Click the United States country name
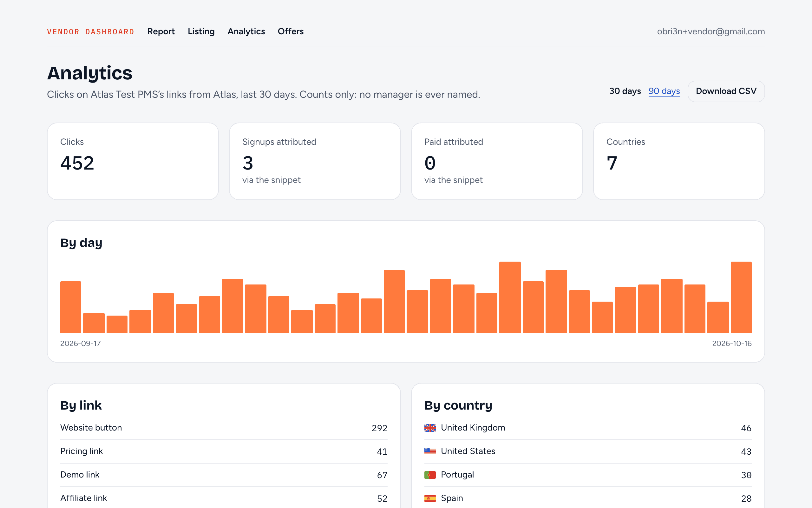 (468, 451)
